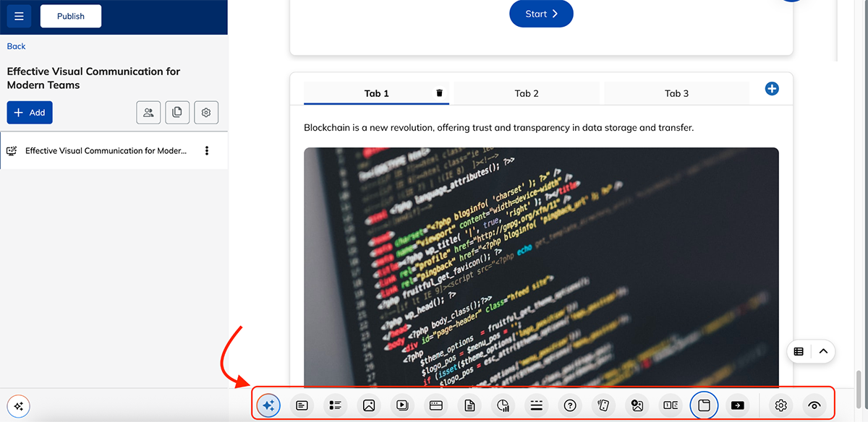Image resolution: width=868 pixels, height=422 pixels.
Task: Publish the course
Action: tap(70, 15)
